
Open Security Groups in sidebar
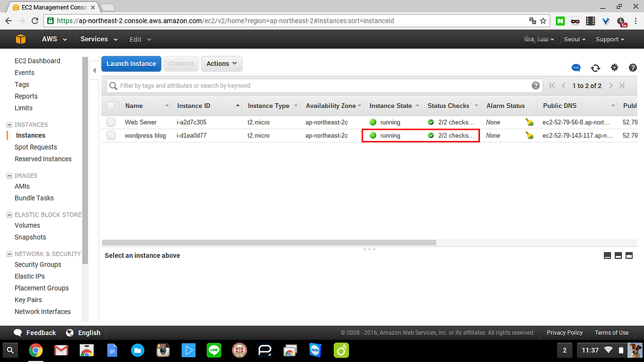pos(38,265)
